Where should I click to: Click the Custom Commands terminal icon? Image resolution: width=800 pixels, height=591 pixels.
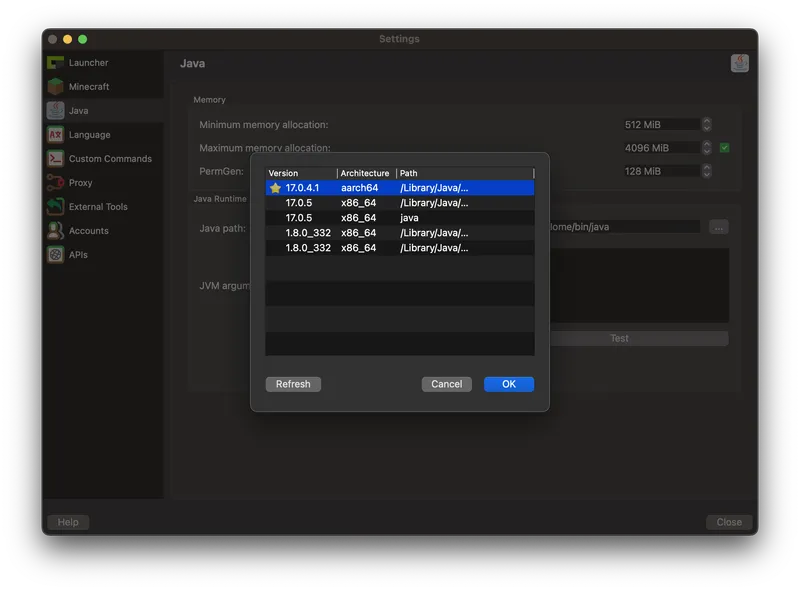tap(55, 159)
